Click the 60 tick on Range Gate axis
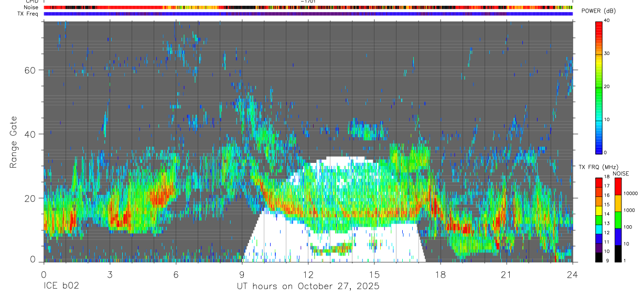The height and width of the screenshot is (297, 644). (x=30, y=70)
